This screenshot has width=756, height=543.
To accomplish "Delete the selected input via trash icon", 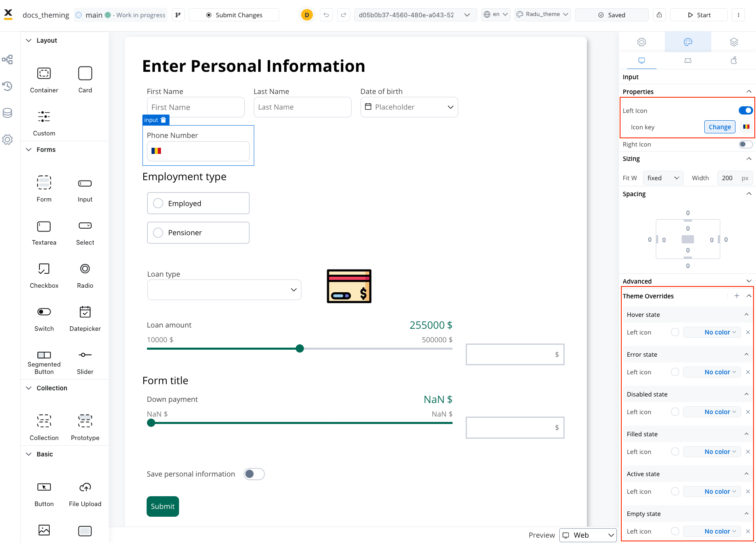I will pos(163,120).
